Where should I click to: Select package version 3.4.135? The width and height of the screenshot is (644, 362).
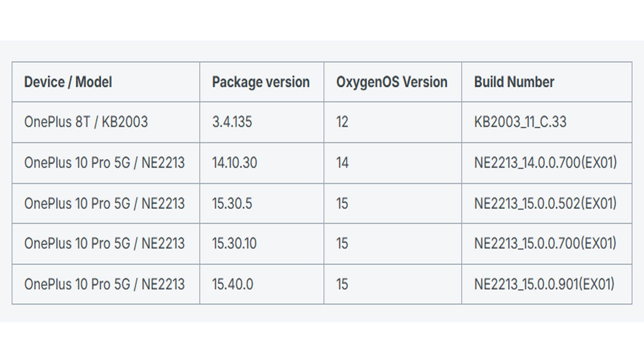pyautogui.click(x=232, y=122)
